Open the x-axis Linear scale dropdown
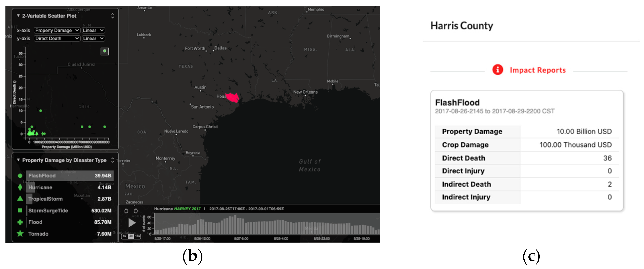 click(x=93, y=30)
